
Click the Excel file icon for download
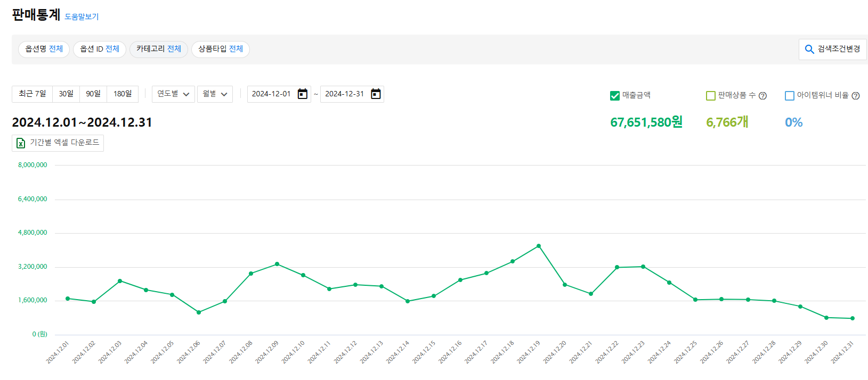tap(21, 143)
